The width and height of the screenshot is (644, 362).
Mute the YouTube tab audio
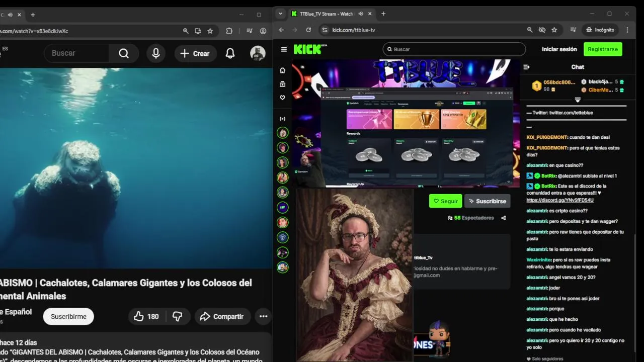tap(11, 15)
